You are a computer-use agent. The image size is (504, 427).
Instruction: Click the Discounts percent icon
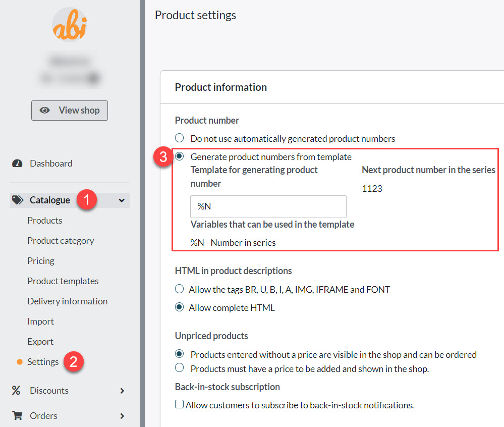click(x=17, y=391)
